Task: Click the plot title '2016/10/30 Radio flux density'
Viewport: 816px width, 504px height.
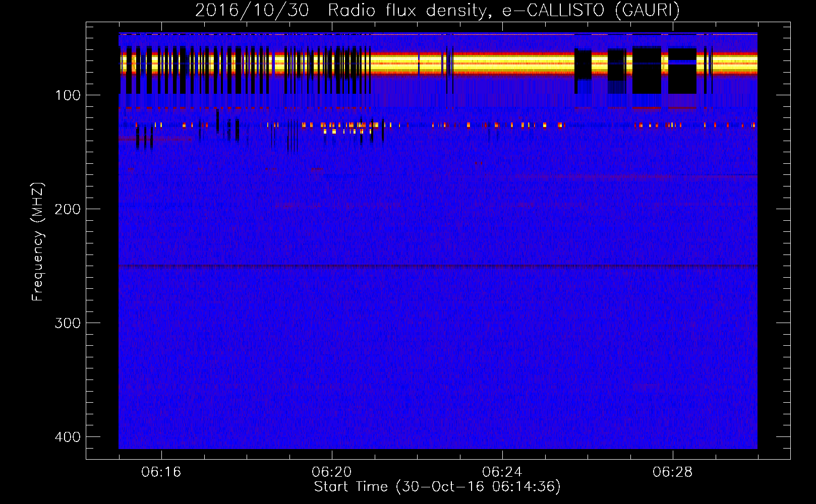Action: coord(343,11)
